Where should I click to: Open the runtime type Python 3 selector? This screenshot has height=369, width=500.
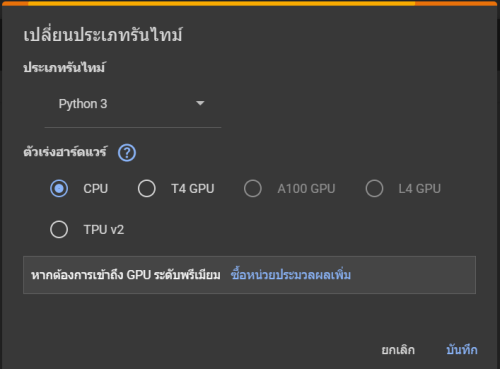(x=133, y=104)
